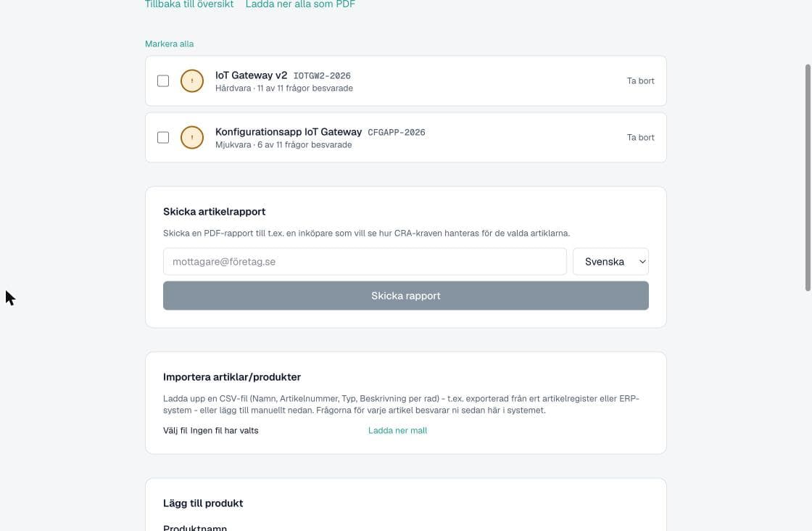The height and width of the screenshot is (531, 812).
Task: Click Välj fil to choose CSV
Action: click(175, 430)
